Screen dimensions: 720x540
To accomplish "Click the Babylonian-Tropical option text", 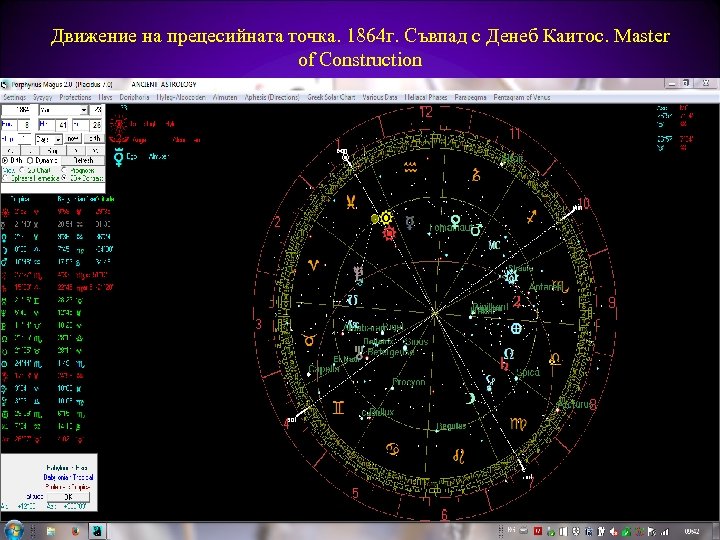I will pos(68,477).
